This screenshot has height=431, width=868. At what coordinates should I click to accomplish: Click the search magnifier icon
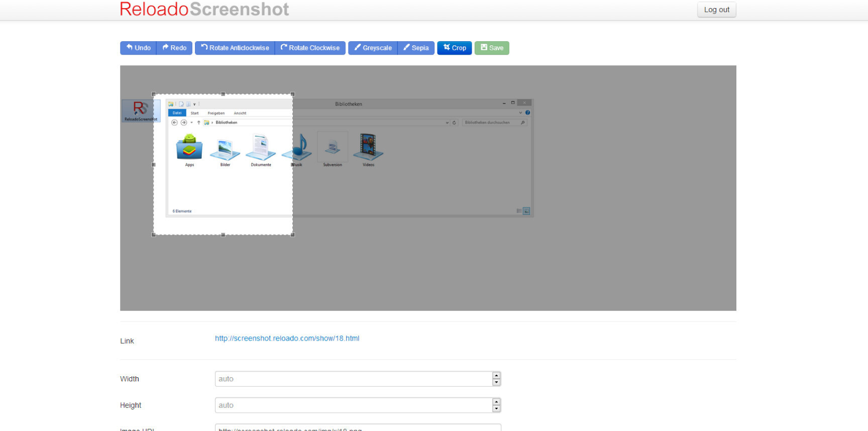click(x=523, y=123)
